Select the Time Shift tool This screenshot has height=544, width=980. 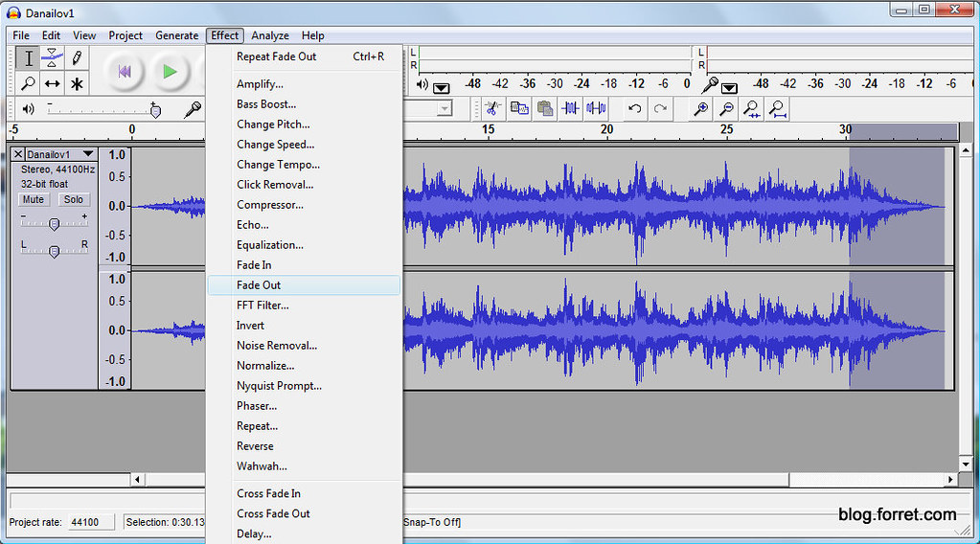click(52, 83)
